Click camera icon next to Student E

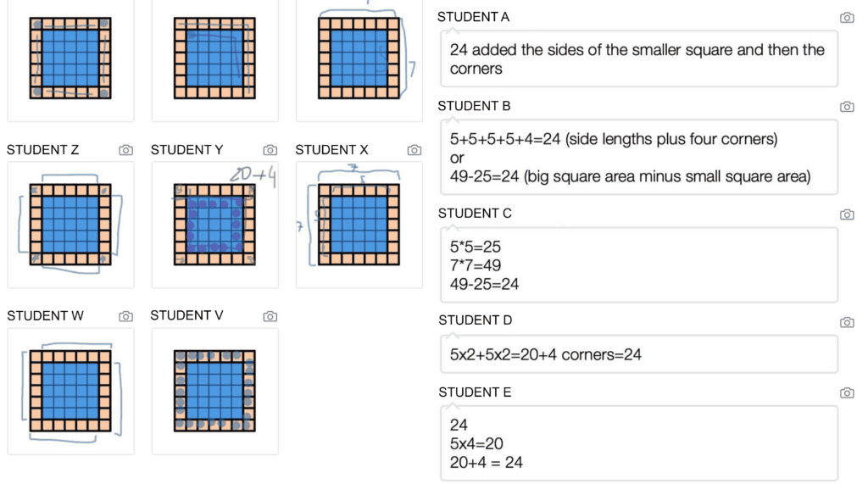[847, 392]
